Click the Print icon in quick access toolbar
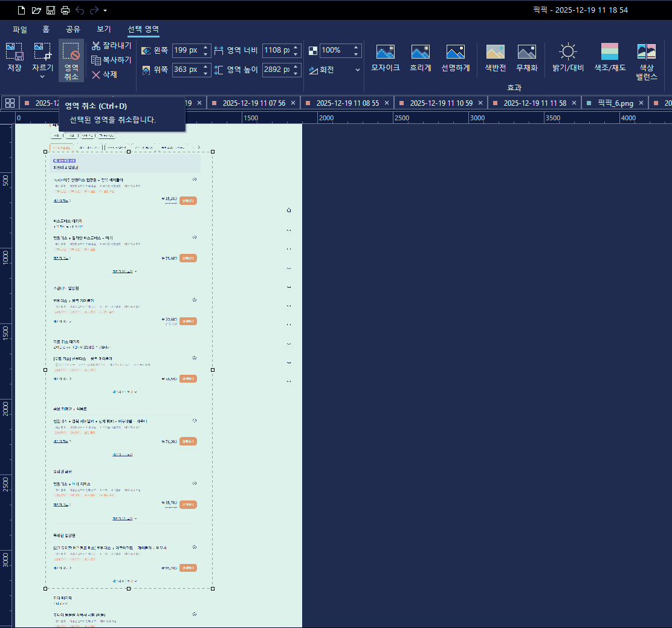Viewport: 672px width, 628px height. click(65, 10)
